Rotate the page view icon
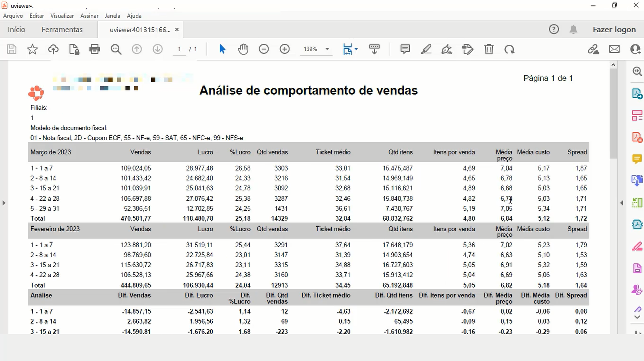This screenshot has height=361, width=644. coord(509,49)
